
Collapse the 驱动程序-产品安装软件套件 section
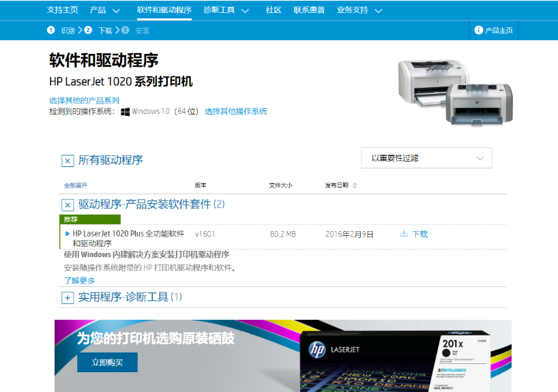[x=68, y=205]
